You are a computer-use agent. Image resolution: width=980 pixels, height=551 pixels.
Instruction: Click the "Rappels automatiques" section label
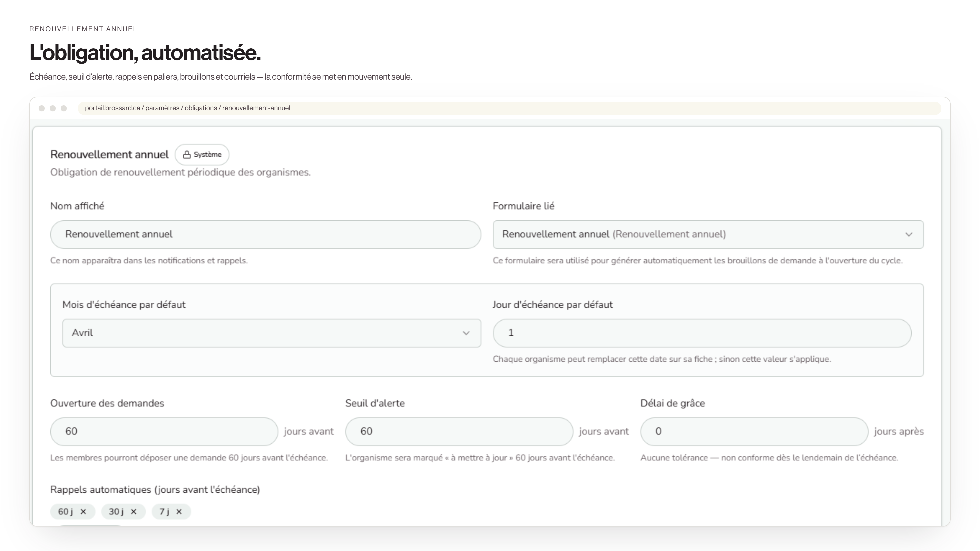click(155, 489)
